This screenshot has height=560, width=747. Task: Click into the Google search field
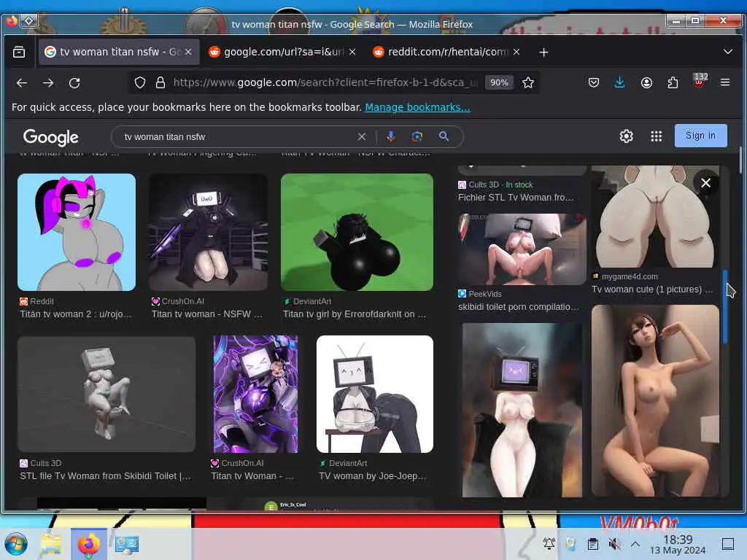click(x=239, y=136)
